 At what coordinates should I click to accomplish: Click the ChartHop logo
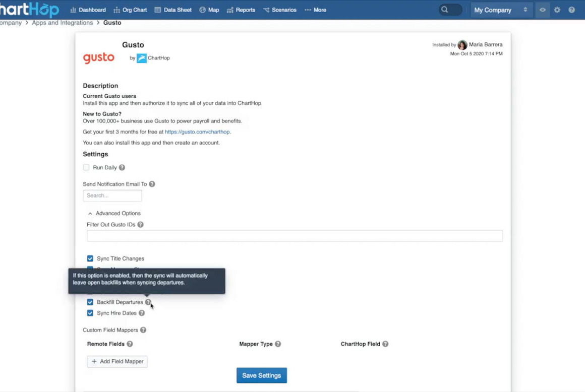point(29,9)
